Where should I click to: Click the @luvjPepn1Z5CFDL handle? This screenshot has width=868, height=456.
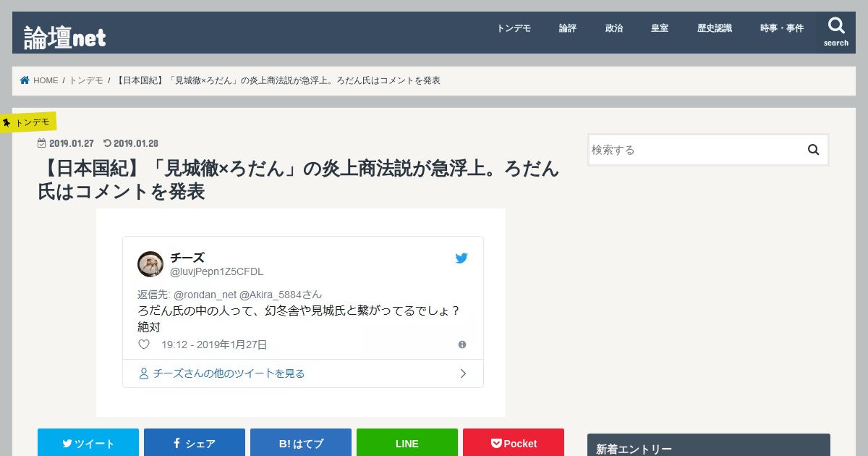(x=217, y=272)
